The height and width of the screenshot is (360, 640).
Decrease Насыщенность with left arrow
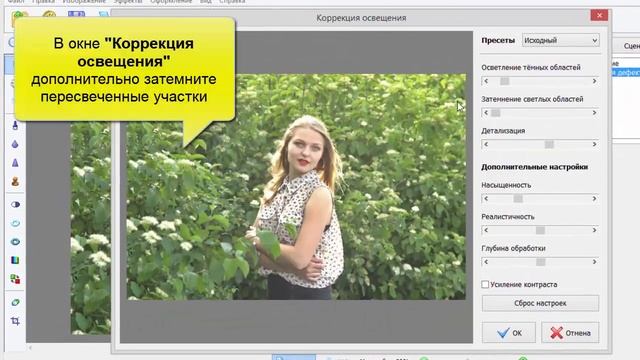(x=486, y=198)
